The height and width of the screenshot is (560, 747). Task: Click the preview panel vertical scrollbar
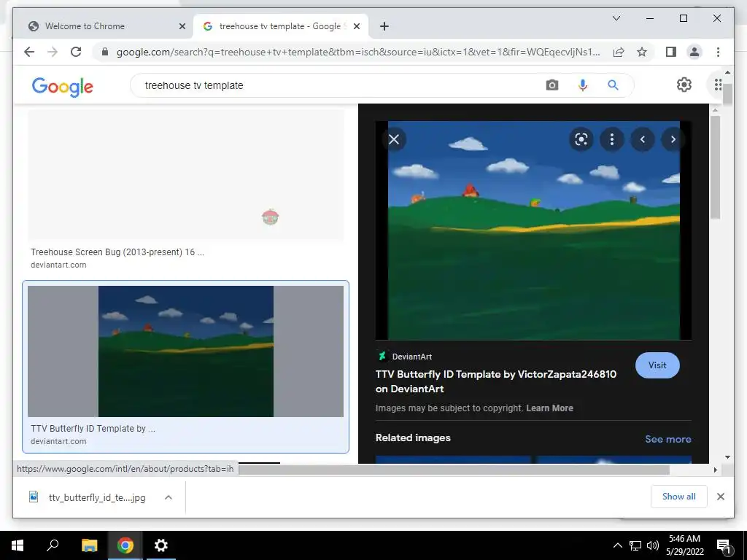coord(713,167)
